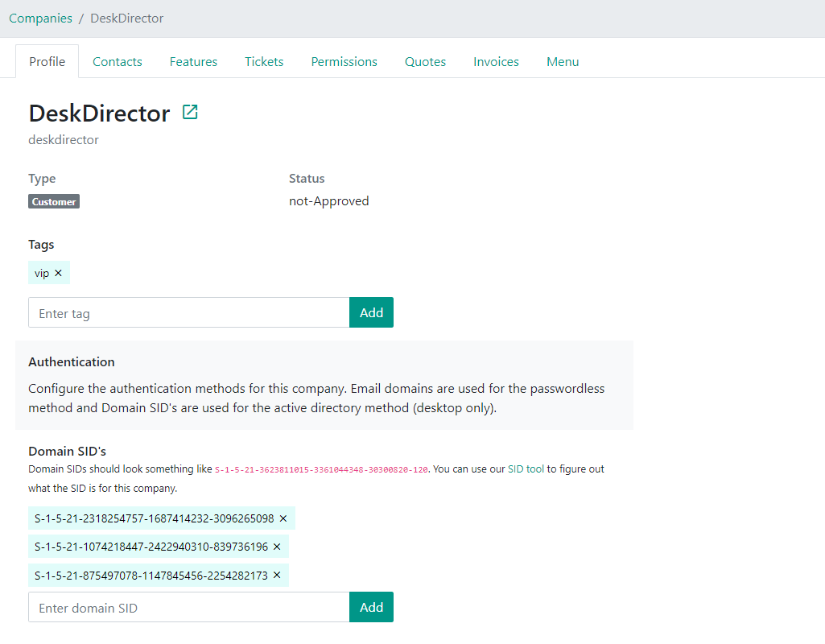
Task: Click the not-Approved status text
Action: click(329, 201)
